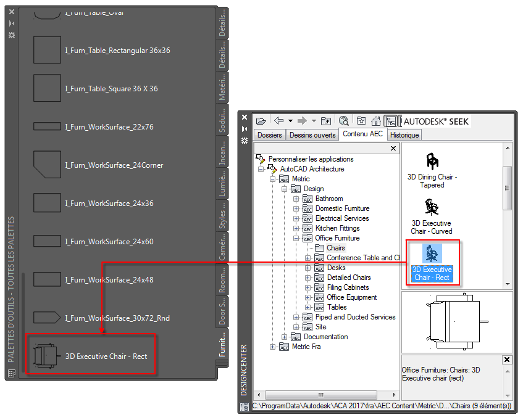Switch to the Room palette tab
Image resolution: width=523 pixels, height=420 pixels.
[x=222, y=280]
